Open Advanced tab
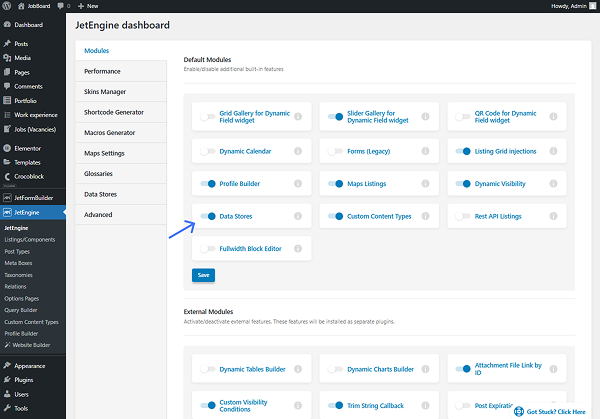Image resolution: width=600 pixels, height=419 pixels. point(121,215)
